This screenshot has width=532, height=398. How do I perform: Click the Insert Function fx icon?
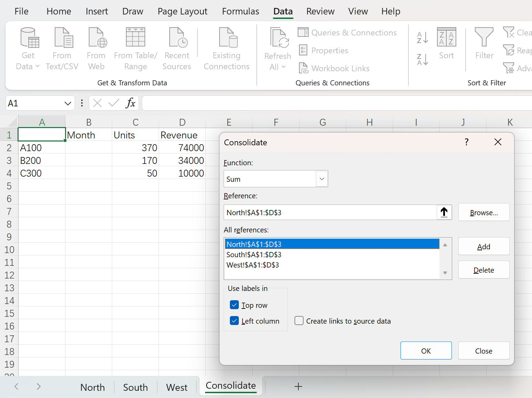click(x=130, y=103)
